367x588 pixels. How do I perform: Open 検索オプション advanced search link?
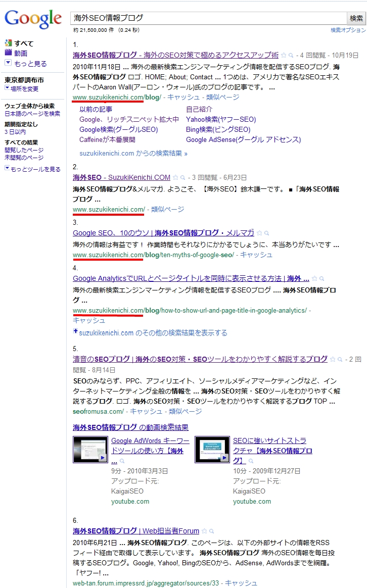[x=348, y=30]
